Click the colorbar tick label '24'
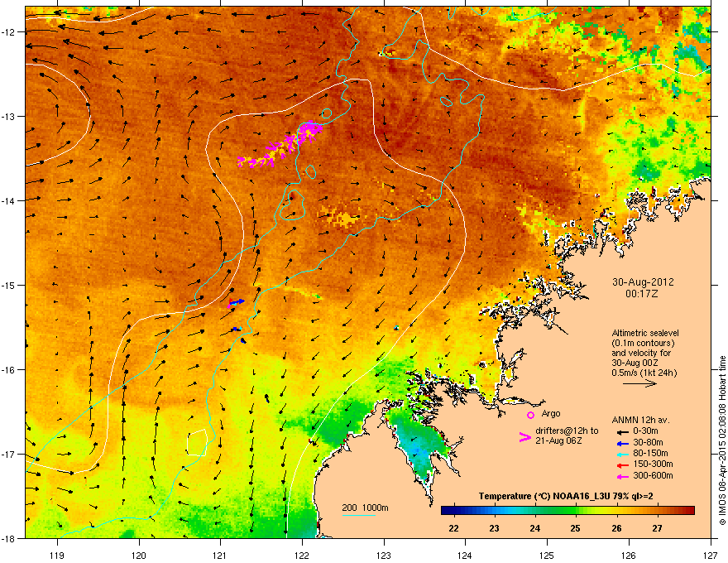The height and width of the screenshot is (563, 728). tap(535, 528)
